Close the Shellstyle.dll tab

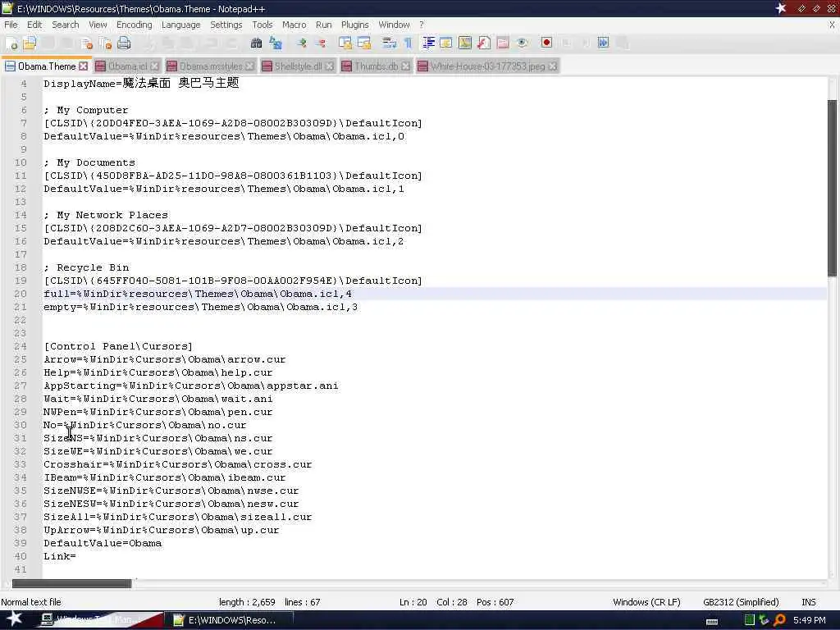(330, 66)
